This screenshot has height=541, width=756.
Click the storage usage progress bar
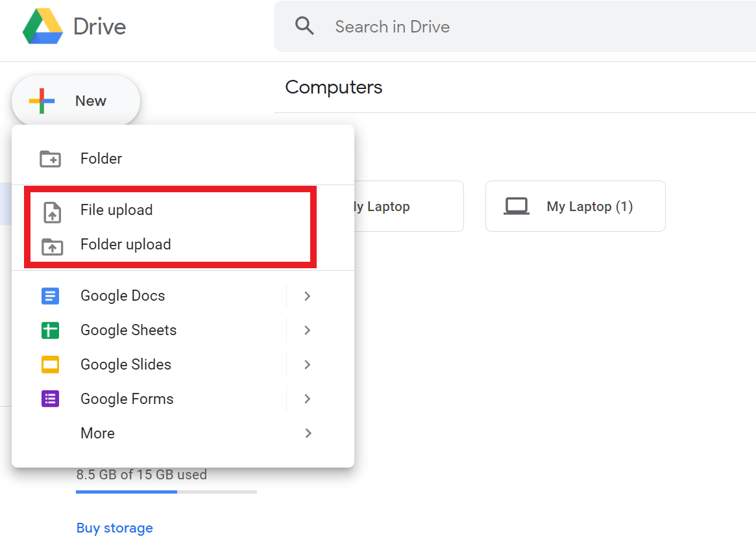[x=166, y=492]
